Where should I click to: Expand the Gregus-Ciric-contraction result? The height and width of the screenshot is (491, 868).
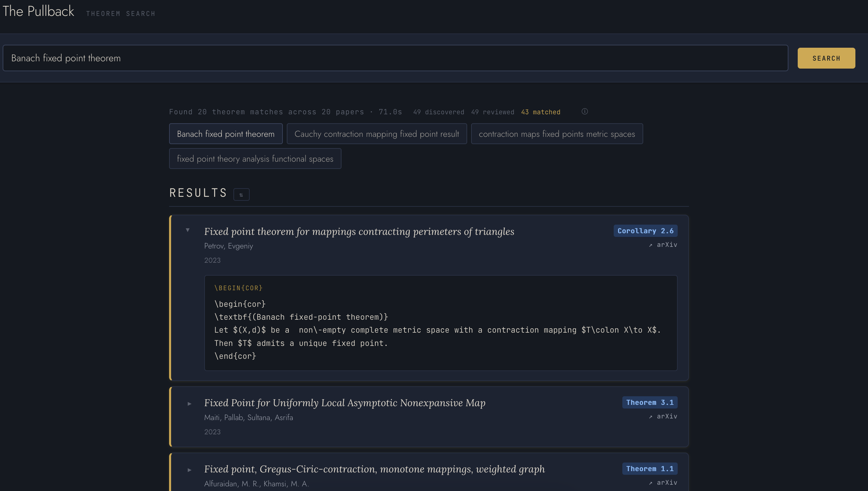(x=189, y=470)
